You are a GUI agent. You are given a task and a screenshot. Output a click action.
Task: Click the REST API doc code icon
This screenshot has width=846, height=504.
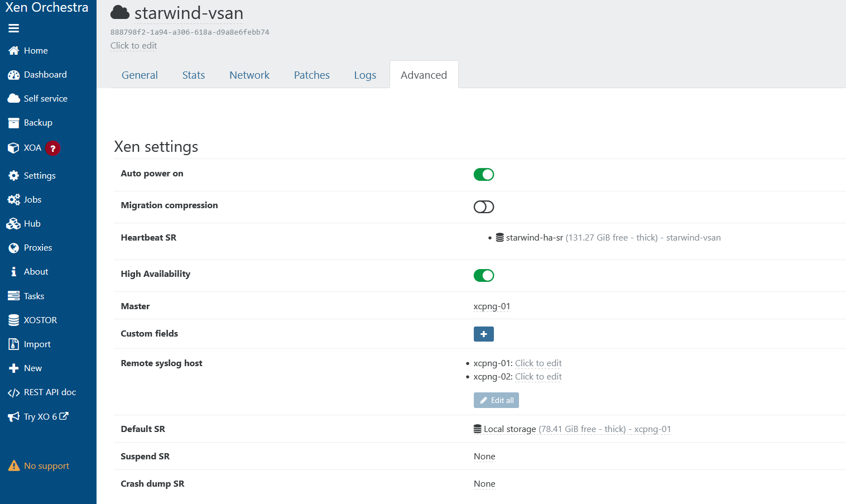pos(14,393)
